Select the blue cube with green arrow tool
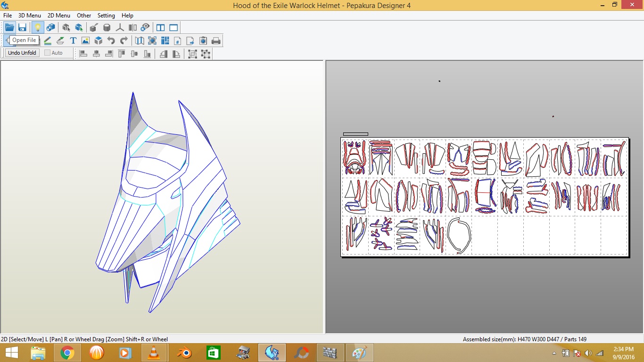This screenshot has height=362, width=644. pyautogui.click(x=79, y=27)
